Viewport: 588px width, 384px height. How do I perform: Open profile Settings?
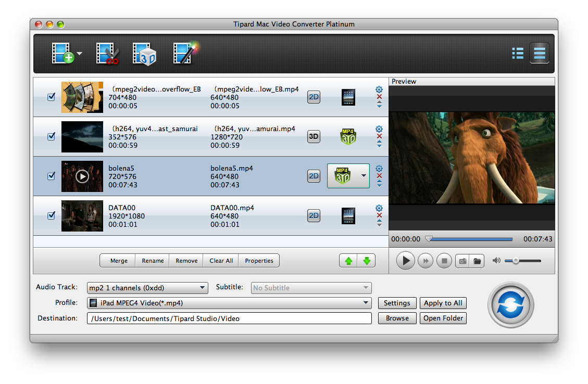397,303
